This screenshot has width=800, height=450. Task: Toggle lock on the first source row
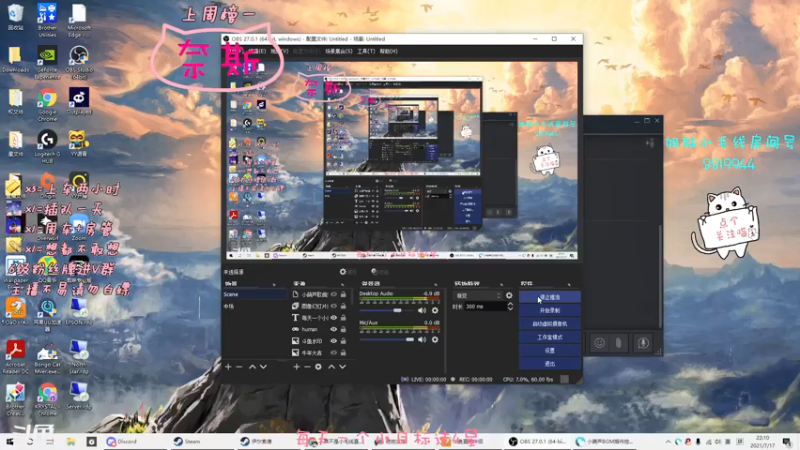click(x=343, y=294)
